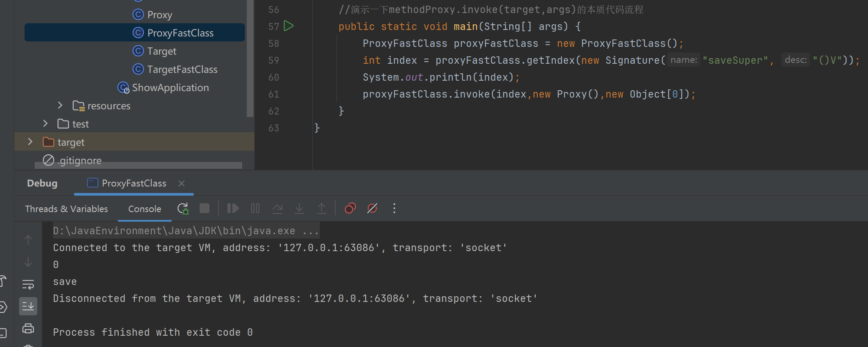Step out in debugger

322,209
